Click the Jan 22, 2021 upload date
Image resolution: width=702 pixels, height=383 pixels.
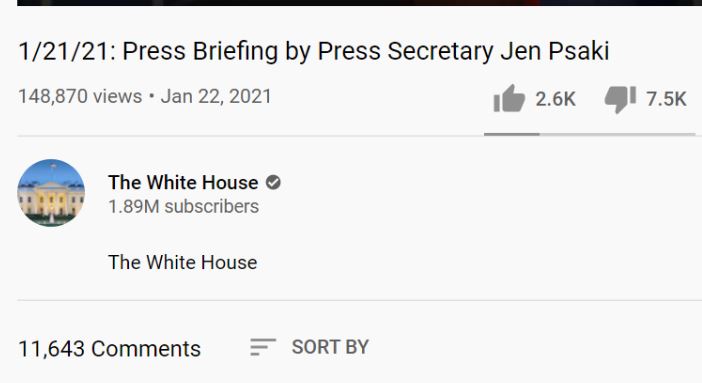(216, 96)
